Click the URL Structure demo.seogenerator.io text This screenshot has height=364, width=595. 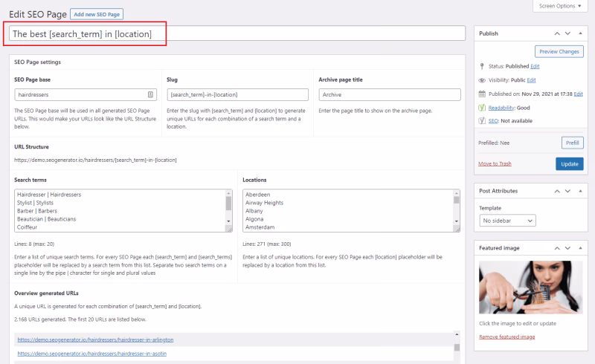click(x=95, y=160)
